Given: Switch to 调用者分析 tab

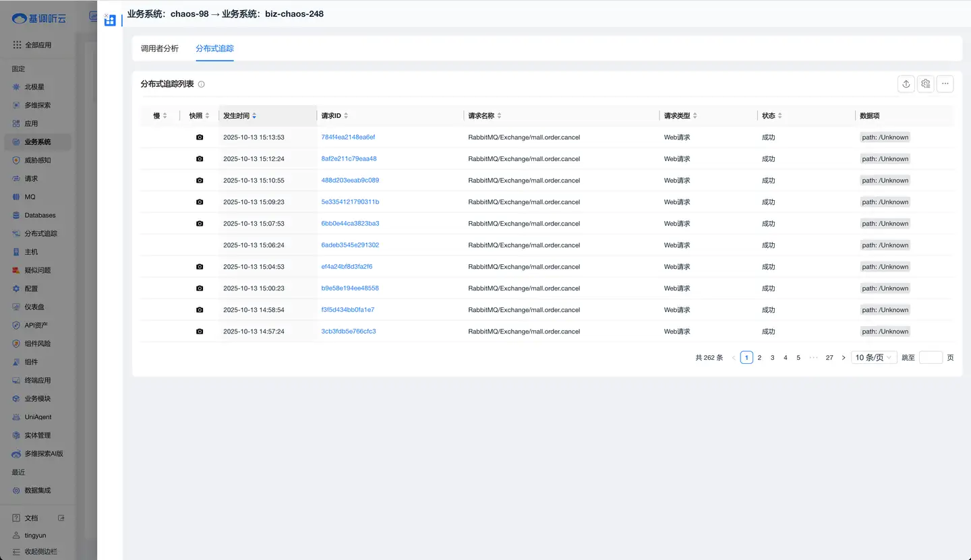Looking at the screenshot, I should click(160, 49).
